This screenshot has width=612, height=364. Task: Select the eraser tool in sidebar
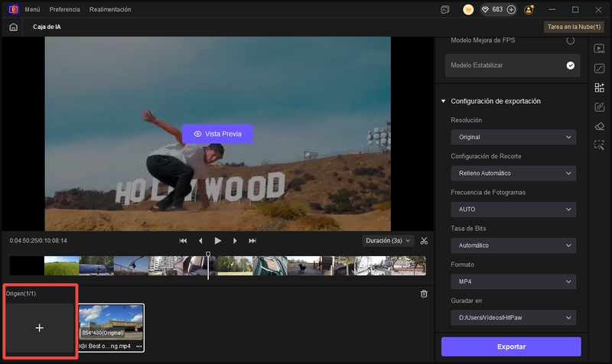[x=599, y=126]
